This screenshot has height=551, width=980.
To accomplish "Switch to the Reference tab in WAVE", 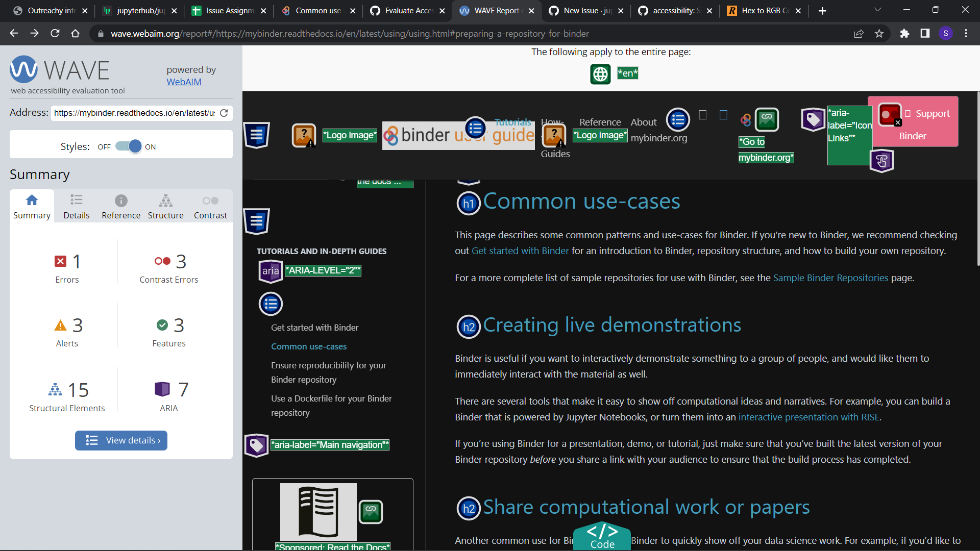I will pos(121,207).
